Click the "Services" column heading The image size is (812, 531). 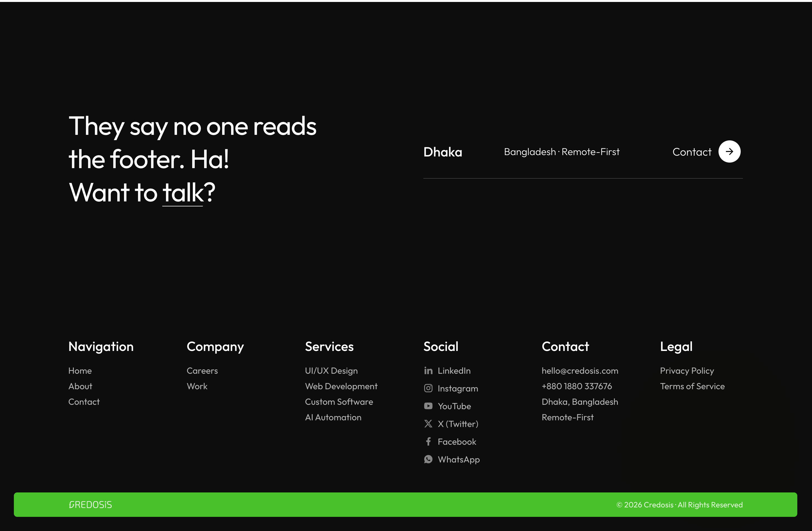329,347
